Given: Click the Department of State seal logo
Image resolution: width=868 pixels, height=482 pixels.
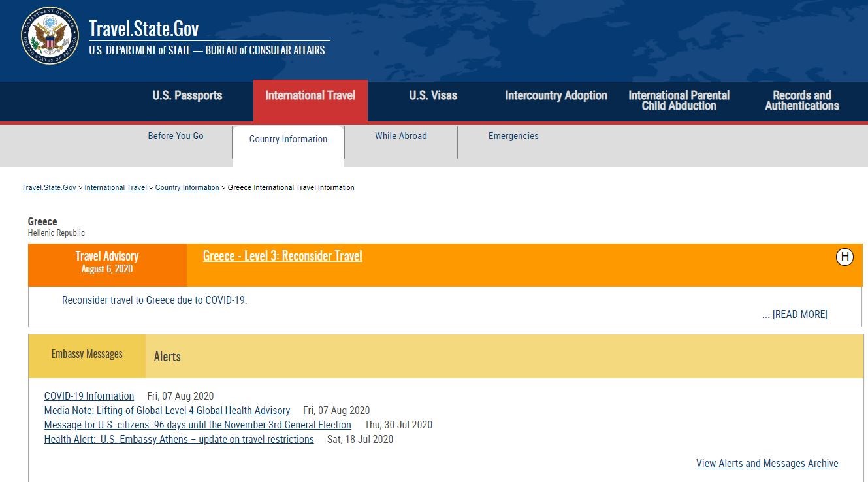Looking at the screenshot, I should pos(49,36).
